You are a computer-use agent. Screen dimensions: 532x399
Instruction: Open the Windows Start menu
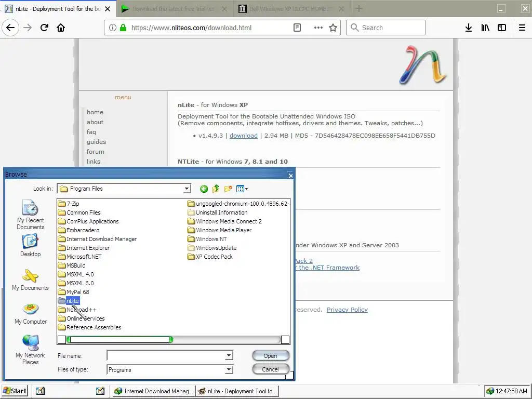tap(15, 391)
